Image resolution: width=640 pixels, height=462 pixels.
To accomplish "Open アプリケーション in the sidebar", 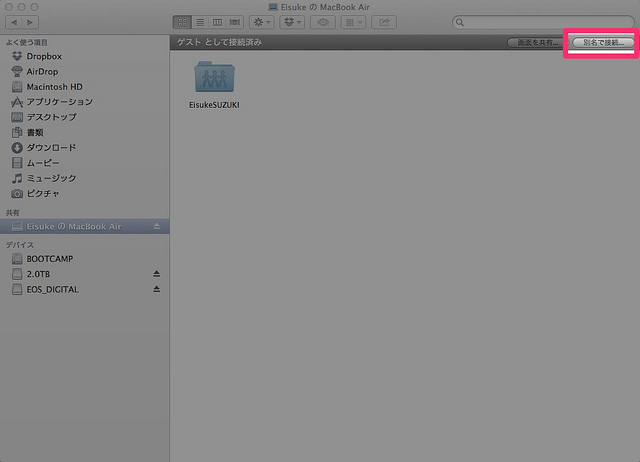I will coord(85,102).
